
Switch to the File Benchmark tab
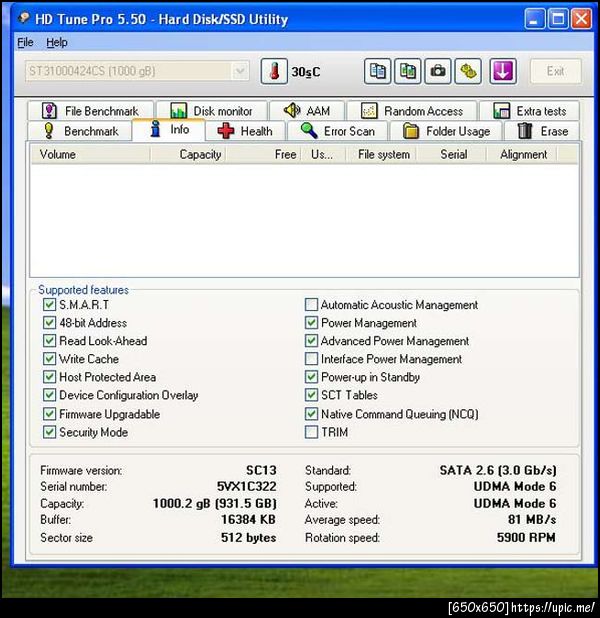coord(90,111)
